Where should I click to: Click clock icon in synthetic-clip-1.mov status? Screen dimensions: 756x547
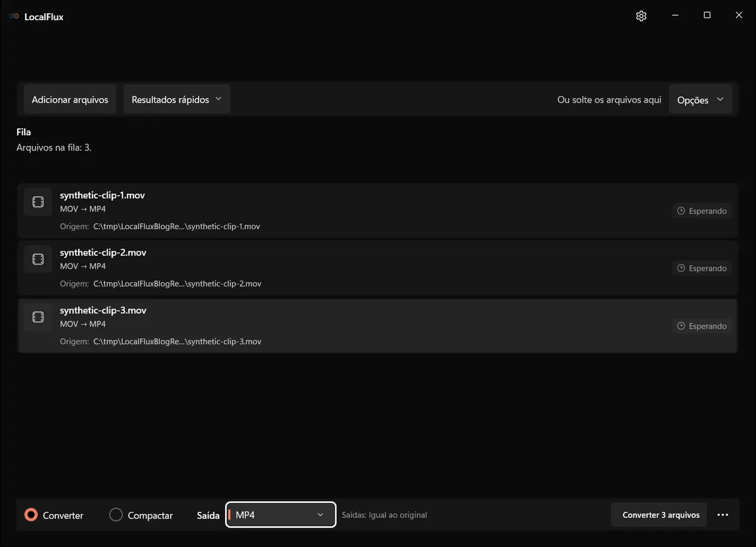coord(681,211)
